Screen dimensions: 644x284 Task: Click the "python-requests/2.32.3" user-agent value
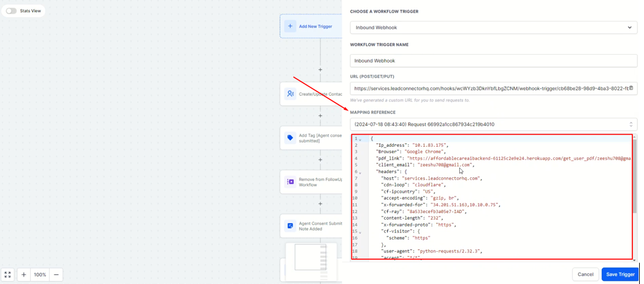[x=450, y=251]
